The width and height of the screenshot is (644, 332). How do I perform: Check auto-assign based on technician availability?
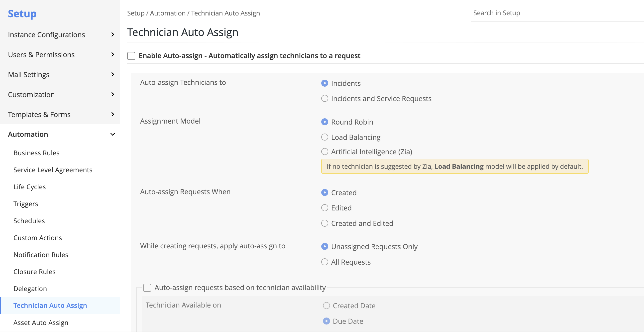coord(147,288)
